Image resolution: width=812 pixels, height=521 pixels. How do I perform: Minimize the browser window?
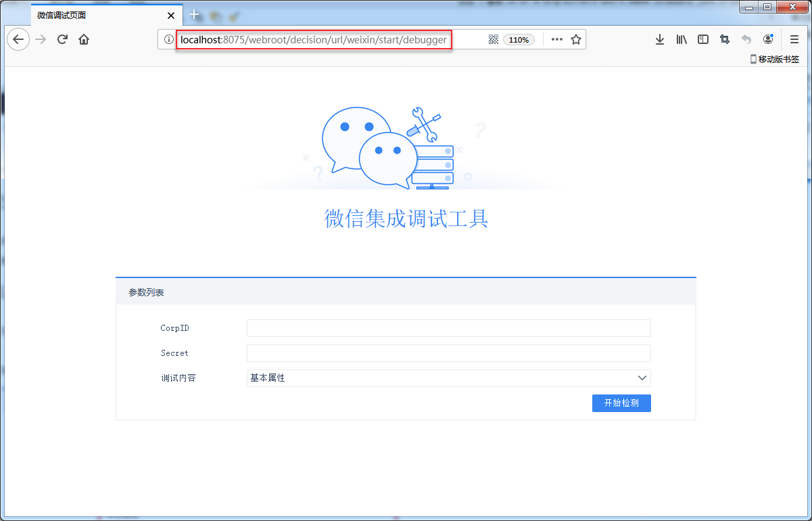[x=749, y=7]
